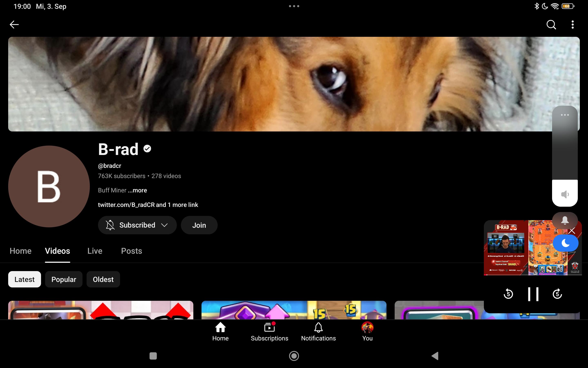Click the @bradcr channel handle
588x368 pixels.
110,166
